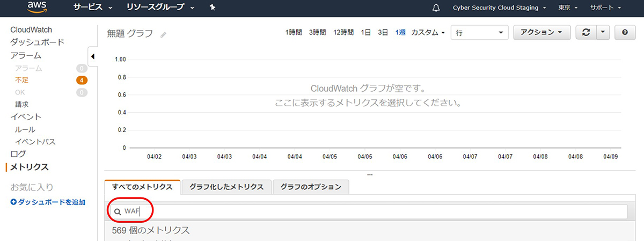Open ダッシュボード in the sidebar
Screen dimensions: 644x241
(x=37, y=42)
